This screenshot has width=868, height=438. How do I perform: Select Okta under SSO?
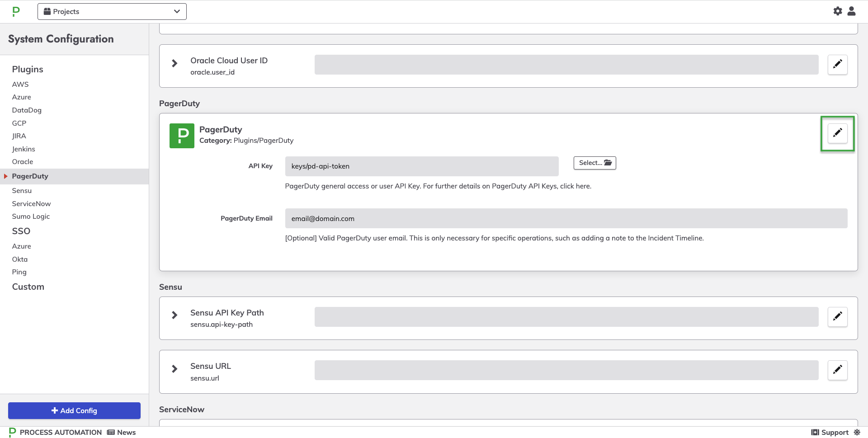pyautogui.click(x=20, y=259)
